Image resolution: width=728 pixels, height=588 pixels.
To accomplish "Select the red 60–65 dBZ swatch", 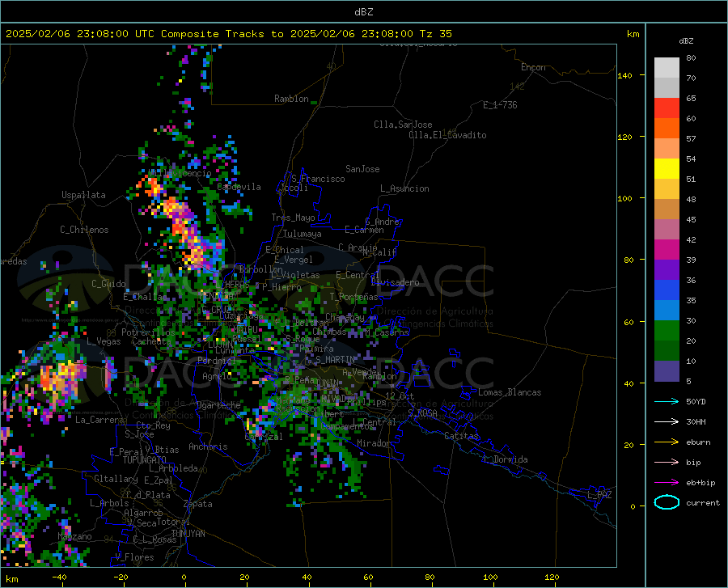I will click(667, 108).
